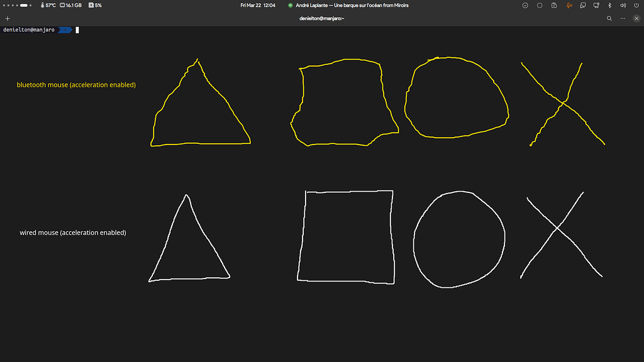Click the clipboard icon in top bar

(554, 5)
